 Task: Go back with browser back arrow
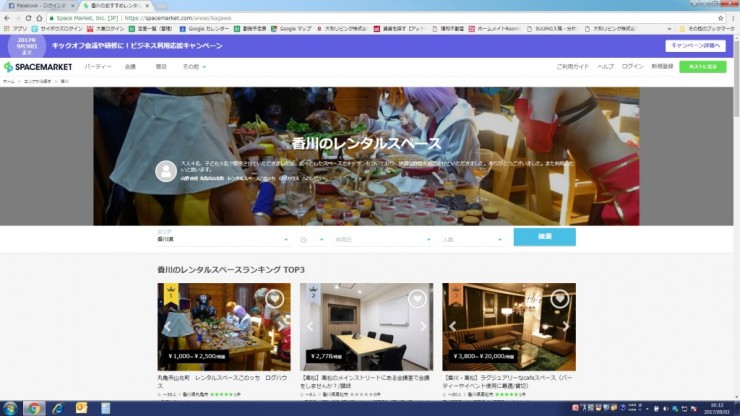tap(7, 18)
